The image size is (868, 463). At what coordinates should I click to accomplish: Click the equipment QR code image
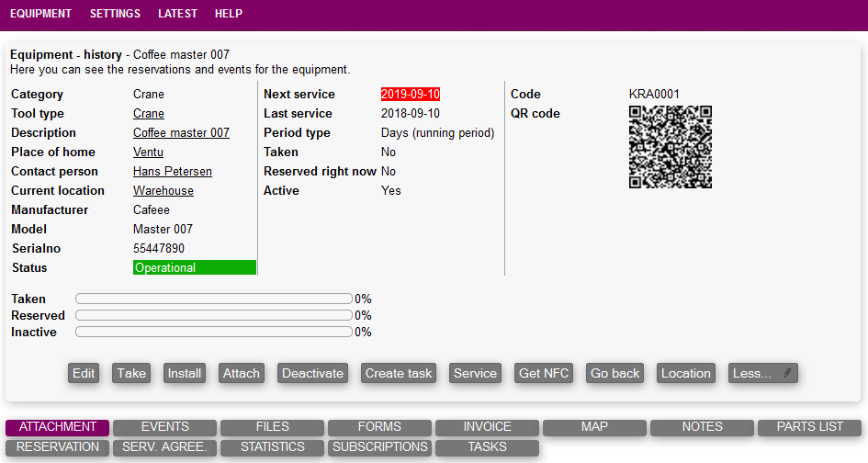point(670,147)
